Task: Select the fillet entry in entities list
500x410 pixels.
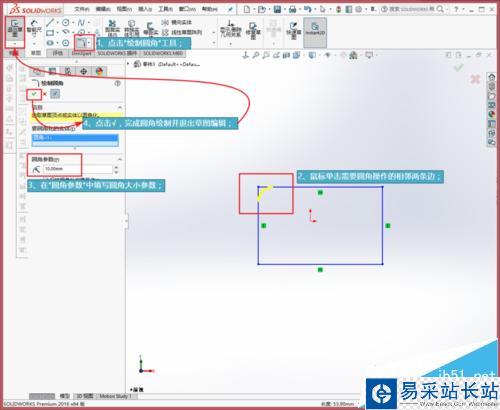Action: coord(75,137)
